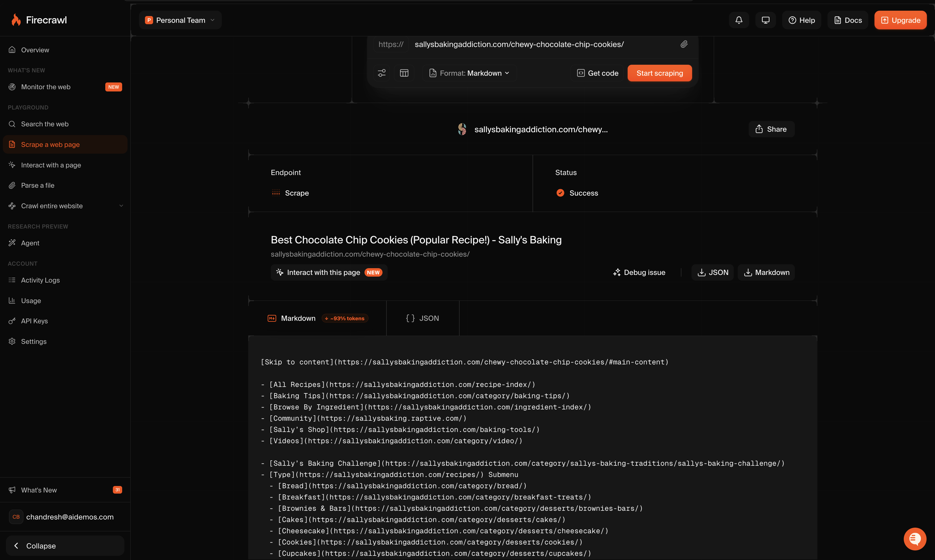Expand the Crawl entire website chevron

[x=121, y=206]
